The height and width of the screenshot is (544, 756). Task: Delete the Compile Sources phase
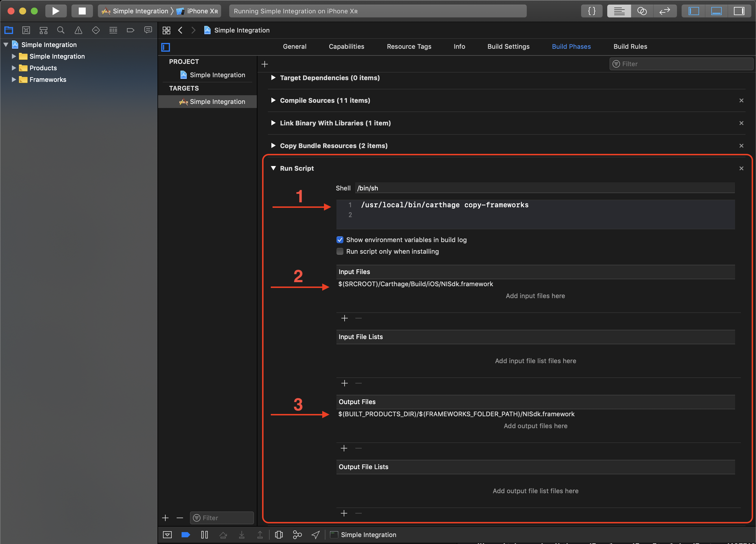741,100
